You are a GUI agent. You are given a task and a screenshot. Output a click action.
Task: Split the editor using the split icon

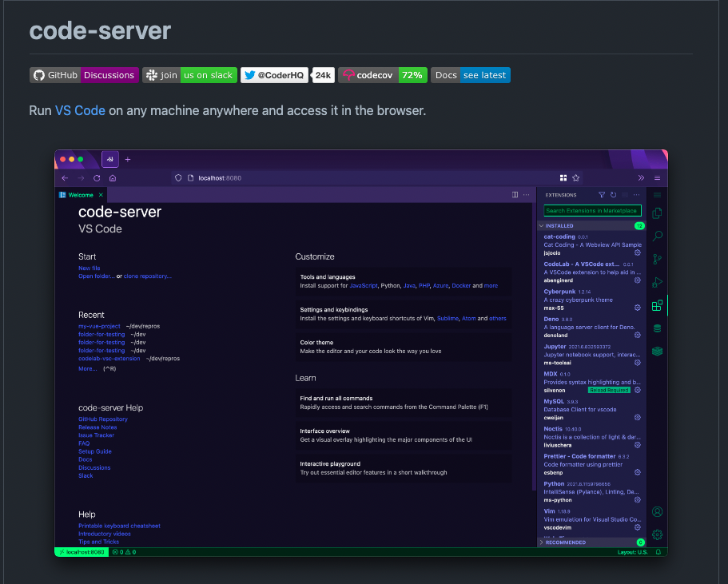pyautogui.click(x=515, y=195)
